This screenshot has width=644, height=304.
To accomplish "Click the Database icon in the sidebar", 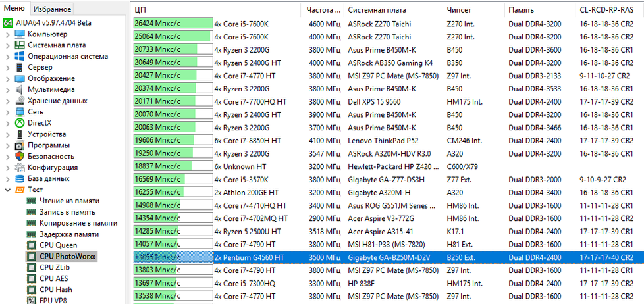I will (19, 178).
